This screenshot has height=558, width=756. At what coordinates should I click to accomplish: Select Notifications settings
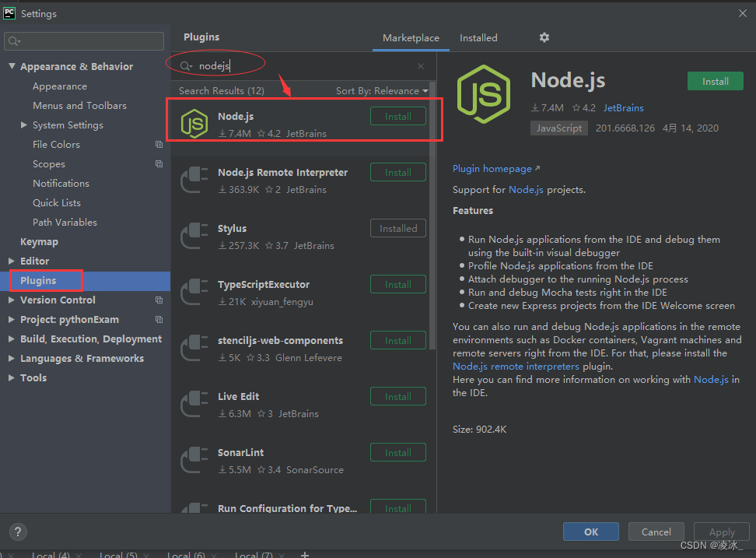(61, 183)
